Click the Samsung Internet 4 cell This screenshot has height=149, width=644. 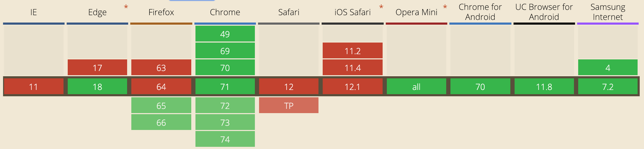tap(608, 67)
